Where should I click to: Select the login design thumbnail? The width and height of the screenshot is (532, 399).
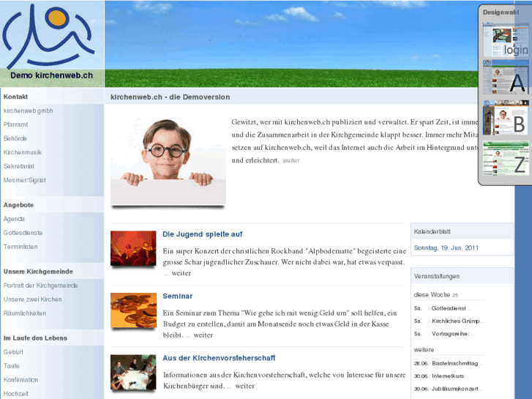tap(506, 39)
